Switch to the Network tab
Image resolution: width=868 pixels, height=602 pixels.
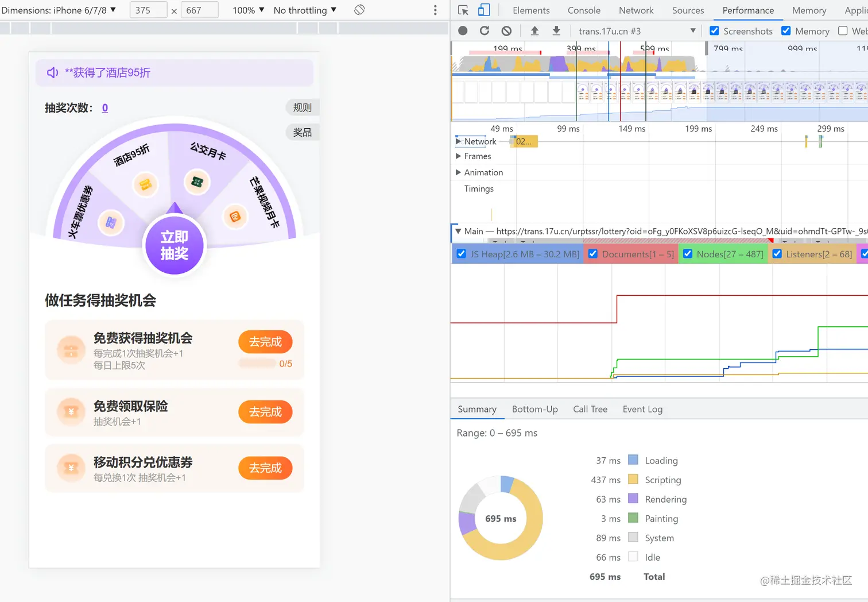click(636, 10)
